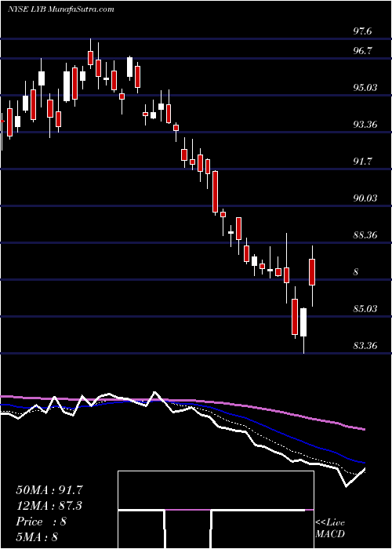
Task: Click the 83.36 price level label
Action: [364, 346]
